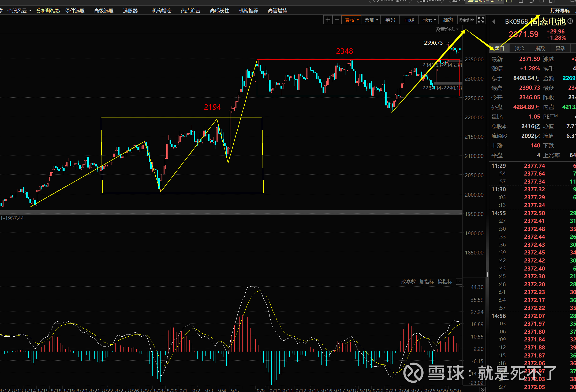Expand the 叠加 overlay dropdown
576x392 pixels.
[x=371, y=20]
